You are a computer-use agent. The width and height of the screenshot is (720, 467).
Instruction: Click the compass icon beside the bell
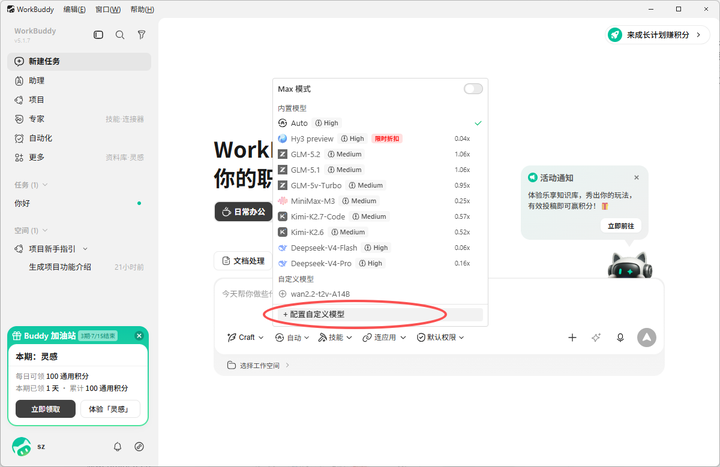pyautogui.click(x=139, y=446)
